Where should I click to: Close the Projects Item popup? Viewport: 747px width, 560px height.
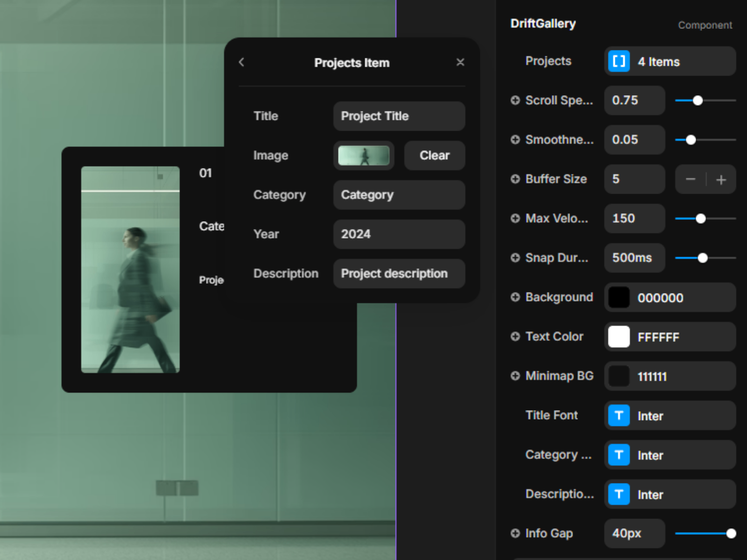460,62
